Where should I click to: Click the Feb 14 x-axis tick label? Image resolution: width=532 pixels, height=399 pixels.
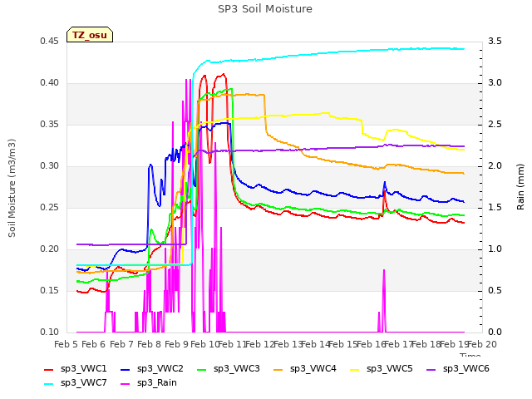(x=316, y=344)
